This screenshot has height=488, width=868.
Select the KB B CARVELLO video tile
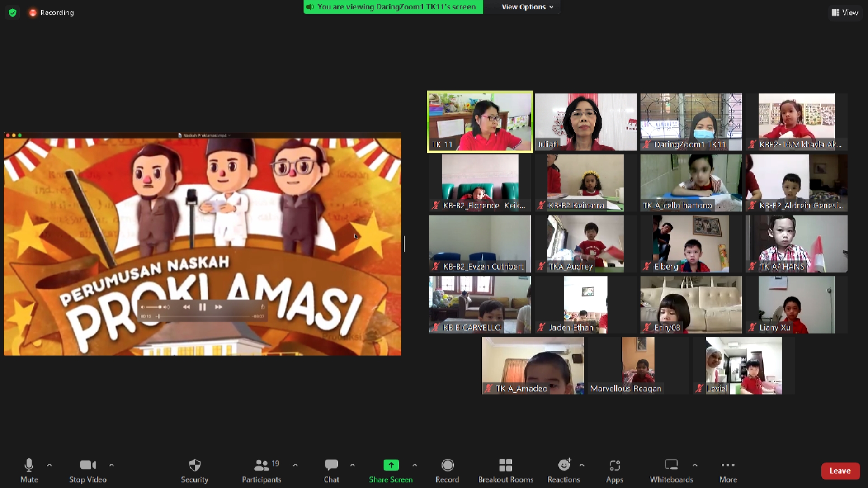pos(480,305)
